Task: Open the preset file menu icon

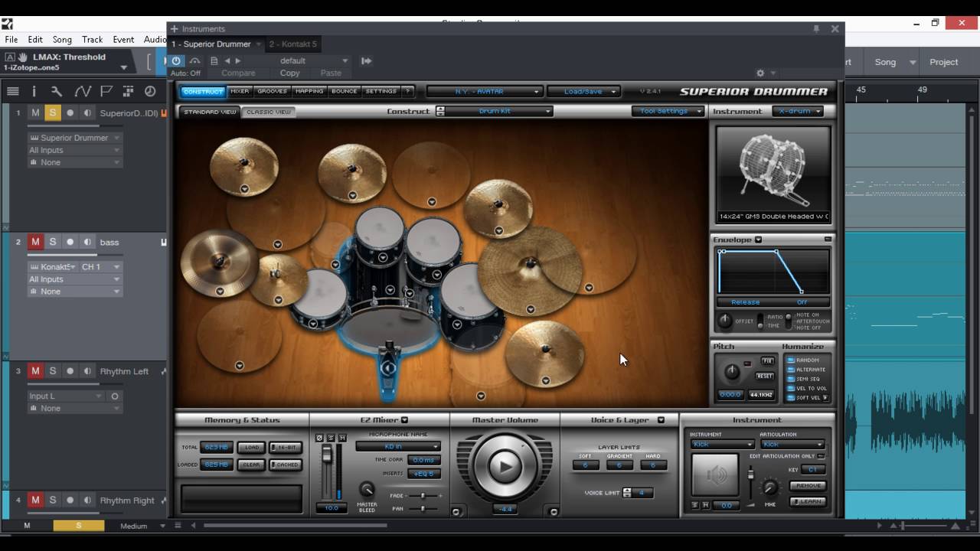Action: 214,60
